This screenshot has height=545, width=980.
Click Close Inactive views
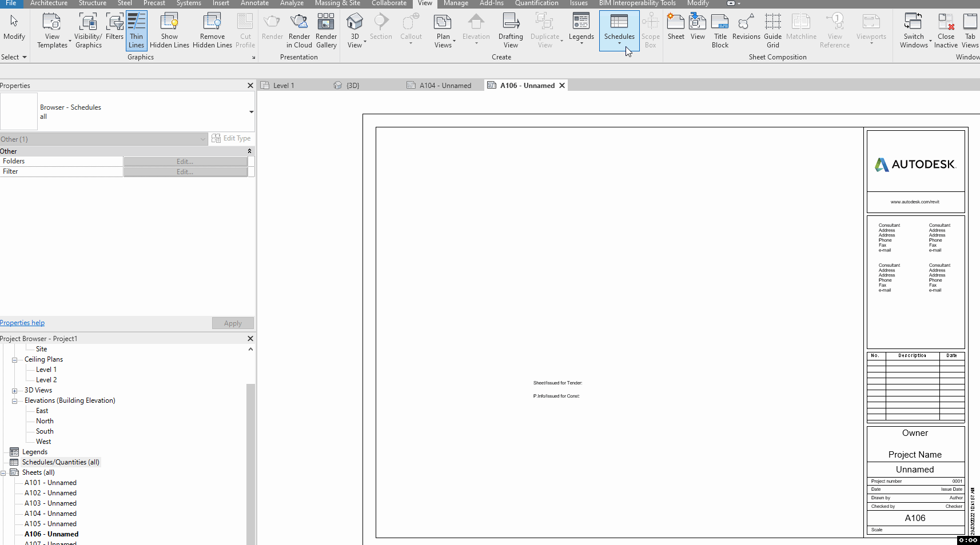946,31
